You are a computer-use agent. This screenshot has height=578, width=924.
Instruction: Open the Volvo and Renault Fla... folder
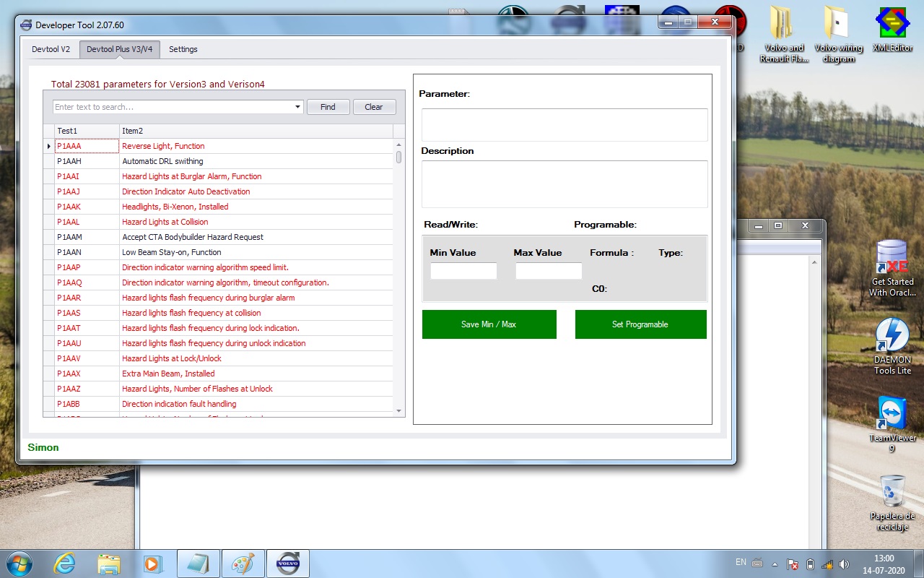click(x=784, y=34)
